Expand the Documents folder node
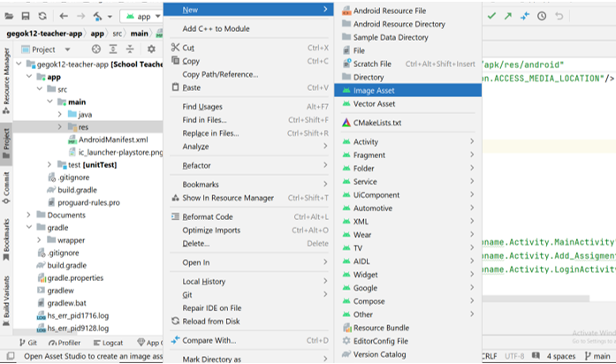Screen dimensions: 616x364 point(28,215)
